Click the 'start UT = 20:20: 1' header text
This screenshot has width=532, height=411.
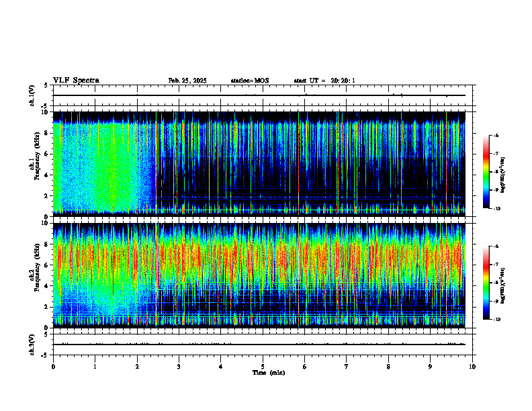pos(324,81)
